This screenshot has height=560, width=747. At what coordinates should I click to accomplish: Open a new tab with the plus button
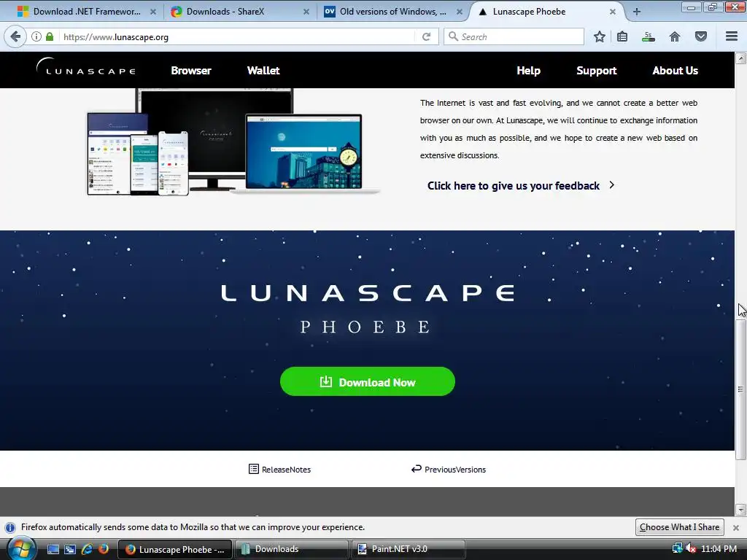[x=636, y=12]
